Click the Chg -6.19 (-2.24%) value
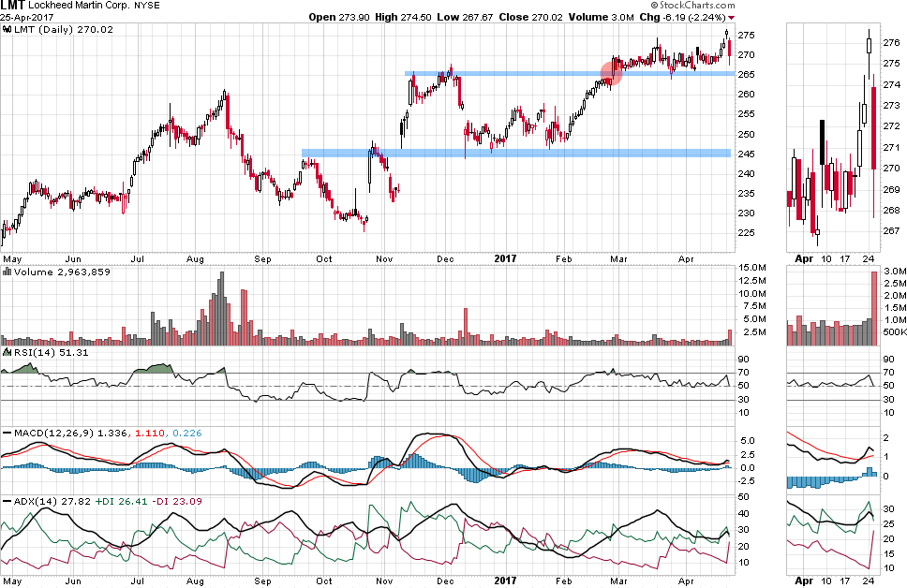This screenshot has height=588, width=907. tap(682, 18)
